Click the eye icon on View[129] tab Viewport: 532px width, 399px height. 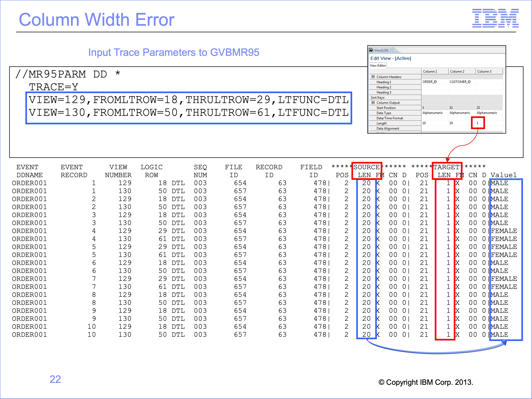click(371, 50)
